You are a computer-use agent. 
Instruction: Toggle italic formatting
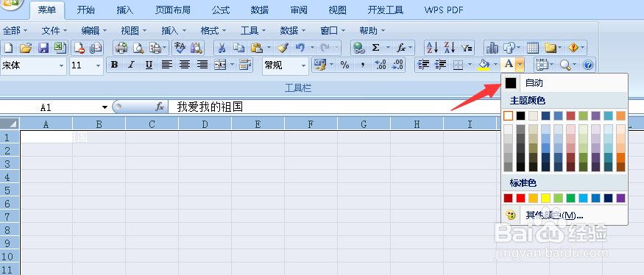(132, 65)
